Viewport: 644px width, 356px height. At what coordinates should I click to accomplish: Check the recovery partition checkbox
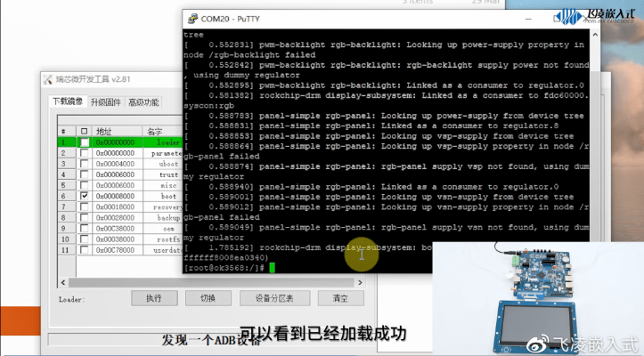(x=85, y=206)
